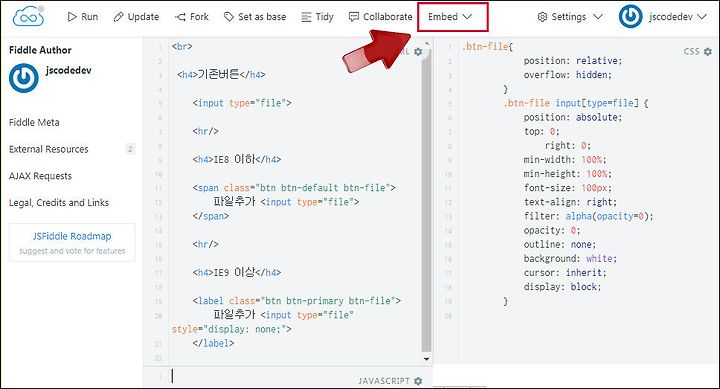Click the Fiddle Author avatar image
The height and width of the screenshot is (389, 720).
(x=23, y=78)
